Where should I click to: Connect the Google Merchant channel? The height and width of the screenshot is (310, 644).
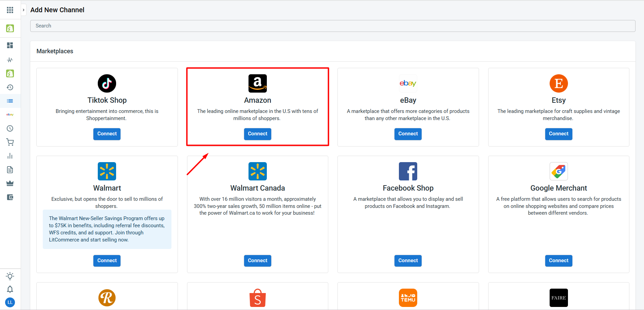click(559, 261)
